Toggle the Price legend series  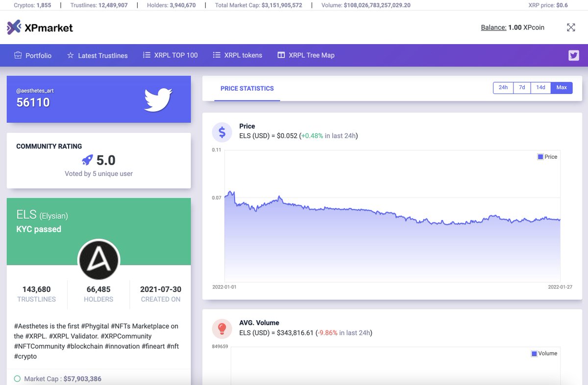pos(547,157)
